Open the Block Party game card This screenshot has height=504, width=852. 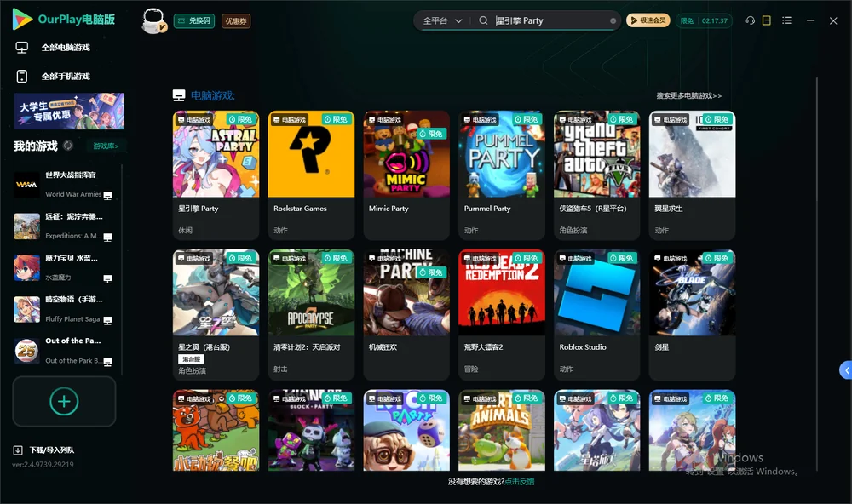pyautogui.click(x=311, y=430)
